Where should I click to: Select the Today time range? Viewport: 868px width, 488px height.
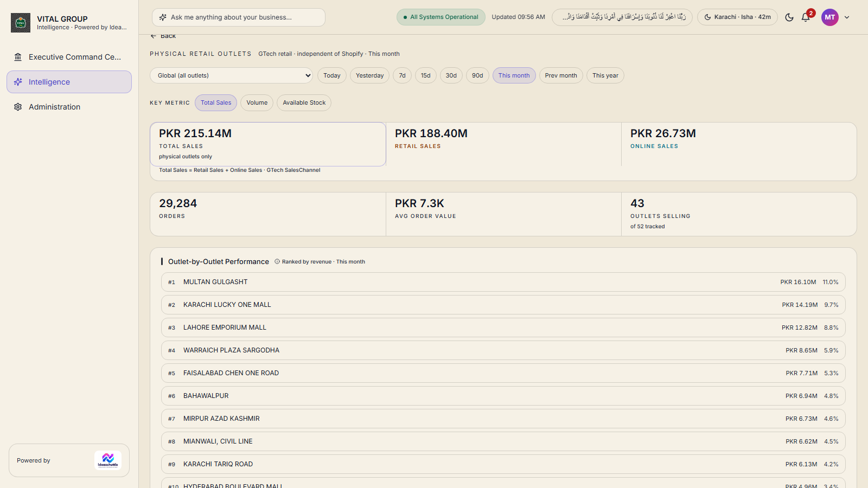pos(332,75)
